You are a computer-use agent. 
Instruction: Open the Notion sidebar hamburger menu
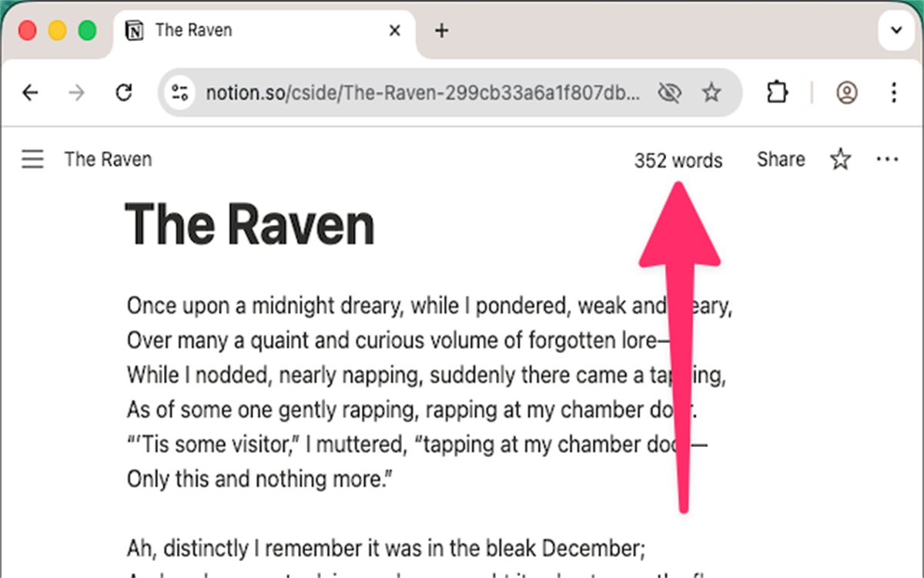click(x=32, y=159)
